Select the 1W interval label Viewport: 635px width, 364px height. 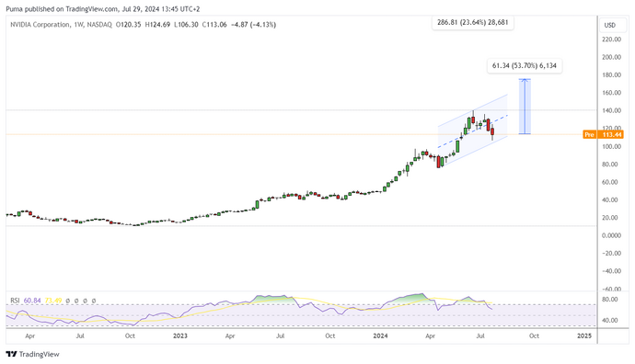[78, 25]
